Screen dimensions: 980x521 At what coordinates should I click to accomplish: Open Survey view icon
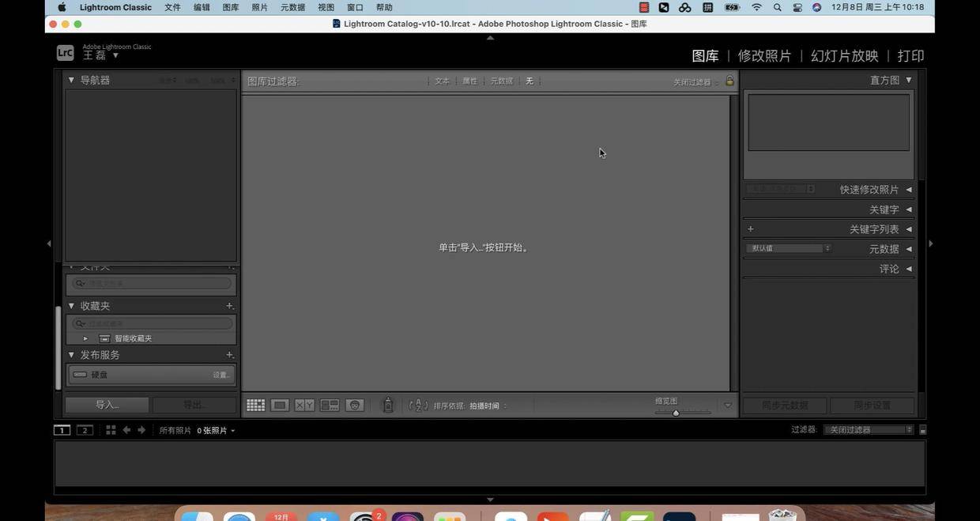click(x=330, y=406)
